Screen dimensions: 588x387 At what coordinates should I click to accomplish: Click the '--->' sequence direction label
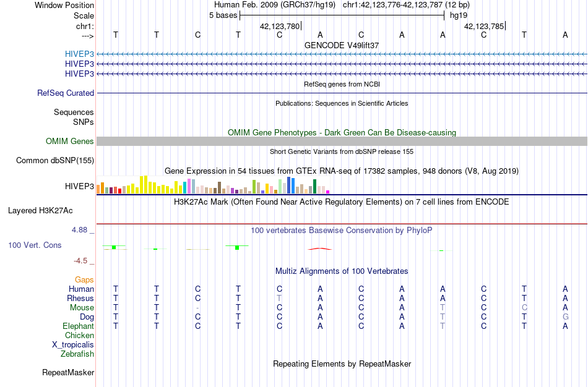[x=88, y=36]
